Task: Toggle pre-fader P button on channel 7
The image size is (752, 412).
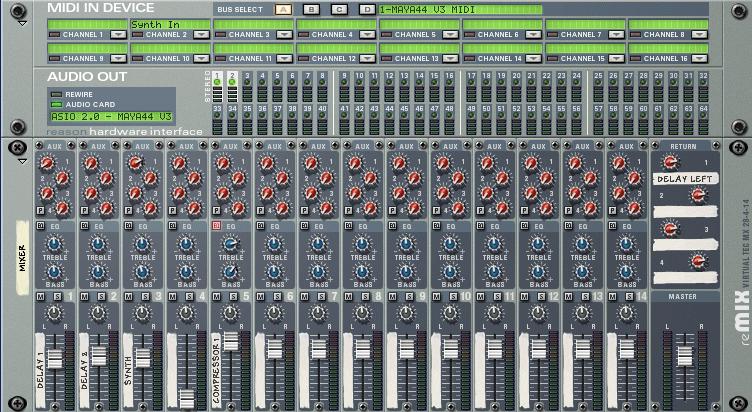Action: 305,211
